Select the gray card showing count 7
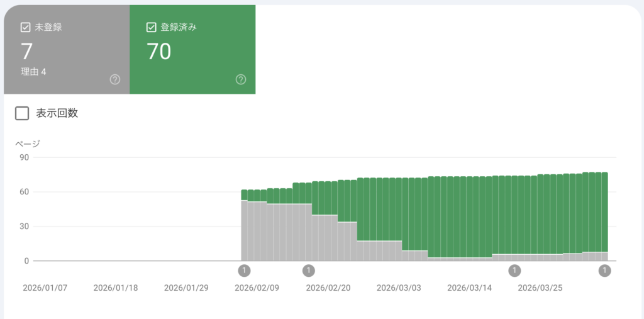 tap(66, 50)
